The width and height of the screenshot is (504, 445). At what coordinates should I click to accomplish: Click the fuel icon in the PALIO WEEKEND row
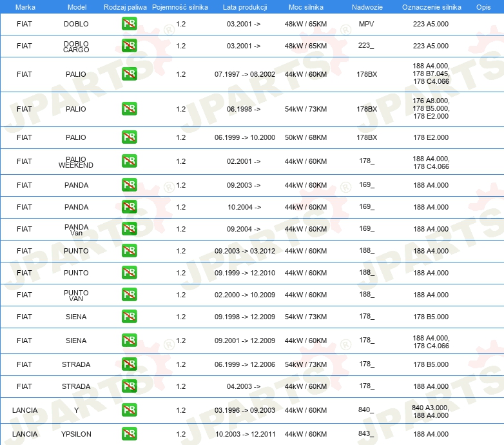(x=129, y=161)
